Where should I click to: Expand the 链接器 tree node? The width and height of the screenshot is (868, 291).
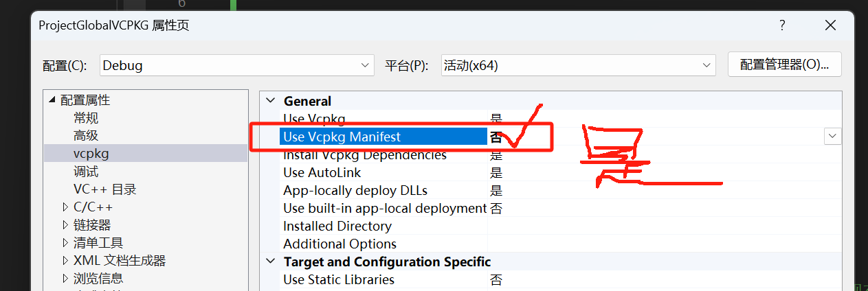65,225
